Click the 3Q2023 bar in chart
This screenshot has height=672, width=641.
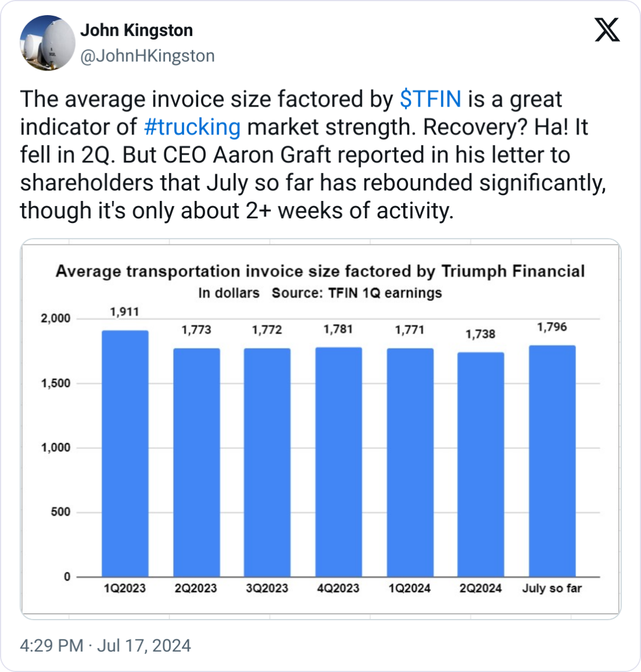(267, 463)
